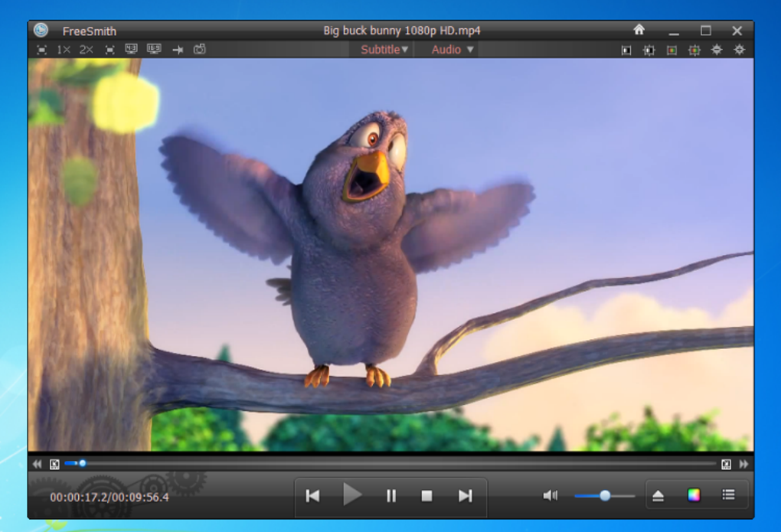The height and width of the screenshot is (532, 781).
Task: Toggle the playlist panel
Action: pos(729,494)
